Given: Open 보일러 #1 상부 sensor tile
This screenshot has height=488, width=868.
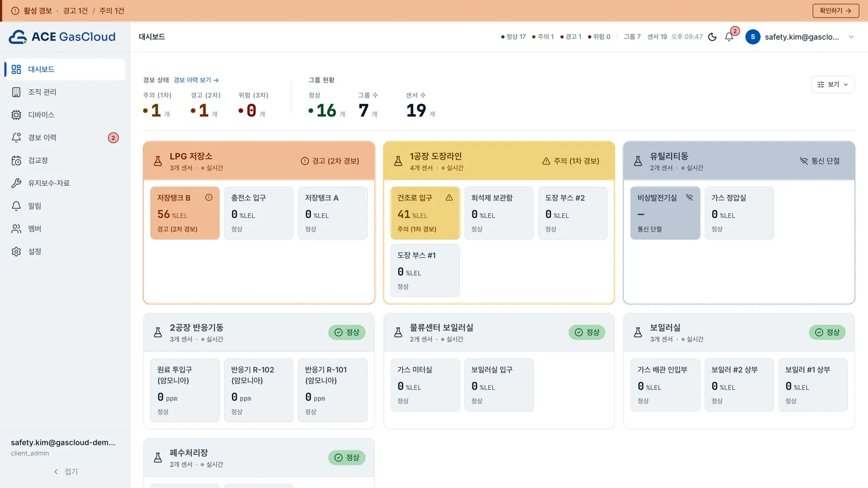Looking at the screenshot, I should tap(813, 385).
